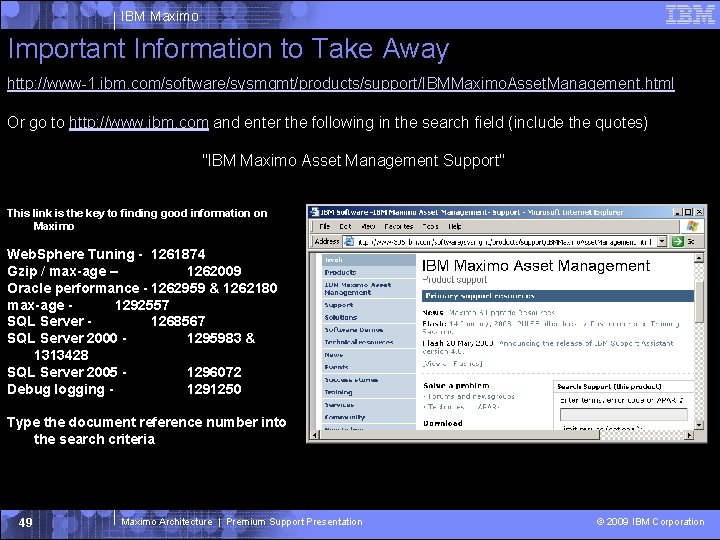The width and height of the screenshot is (720, 540).
Task: Click the vertical scrollbar thumb of the page
Action: point(698,302)
